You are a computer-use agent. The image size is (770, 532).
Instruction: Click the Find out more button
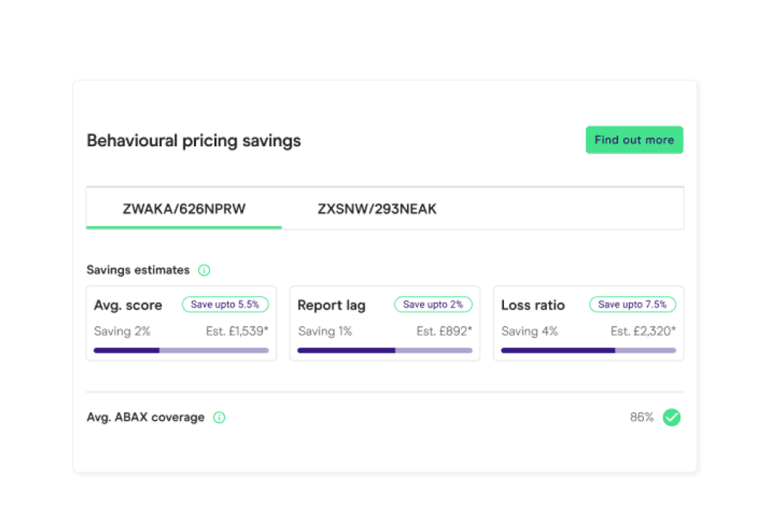(634, 140)
